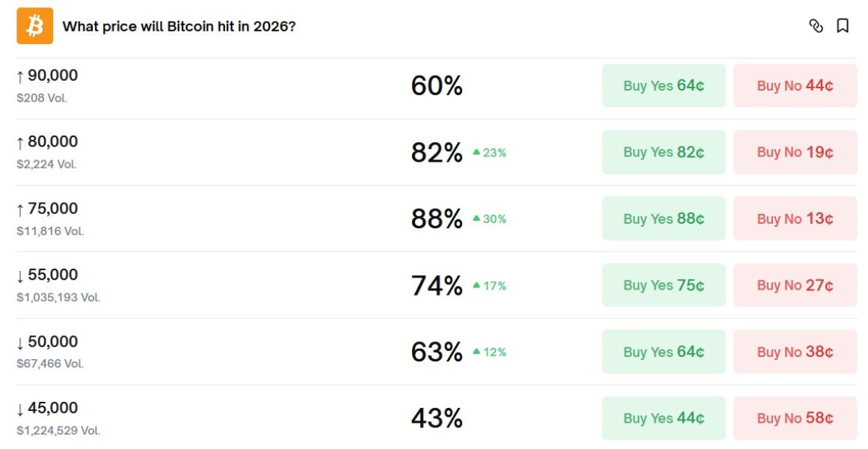Buy No at 27¢ for ↓ 55,000

pyautogui.click(x=795, y=285)
